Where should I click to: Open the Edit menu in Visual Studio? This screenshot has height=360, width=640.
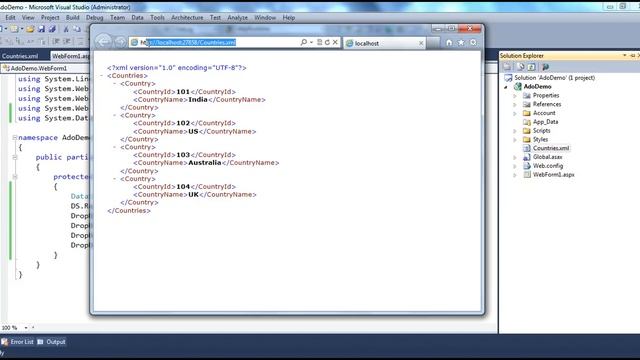[x=10, y=18]
